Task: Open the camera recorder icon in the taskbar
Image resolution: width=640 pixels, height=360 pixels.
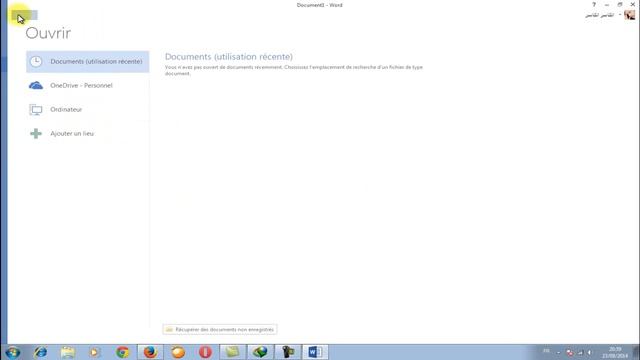Action: (288, 352)
